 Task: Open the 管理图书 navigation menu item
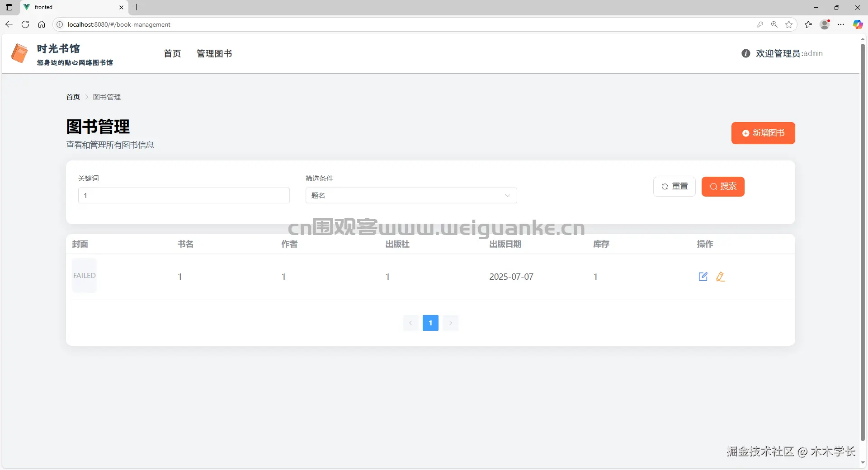click(x=214, y=53)
